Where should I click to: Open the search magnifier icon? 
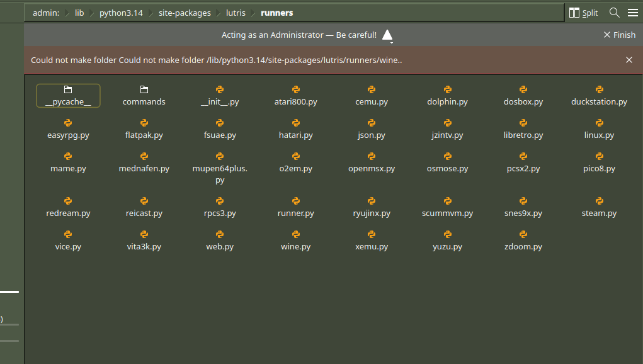pyautogui.click(x=614, y=13)
